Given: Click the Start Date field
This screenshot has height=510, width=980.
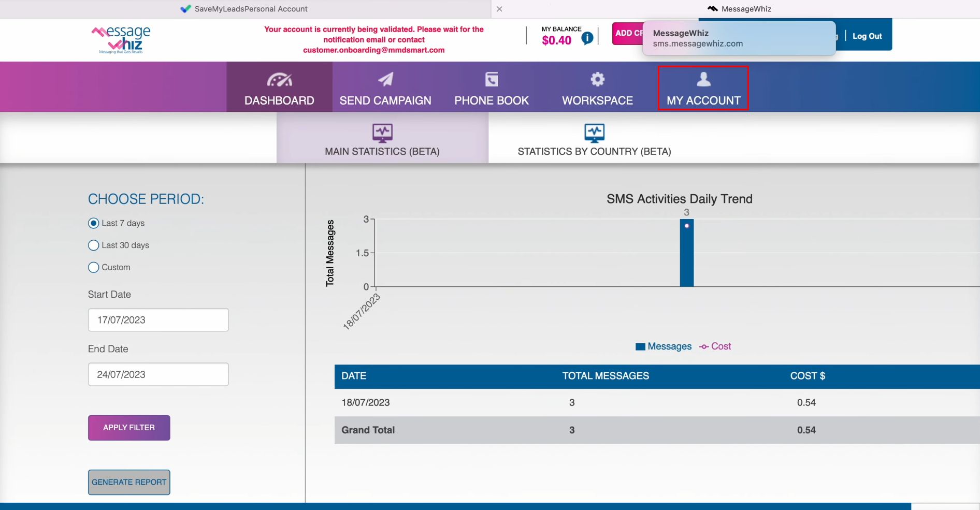Looking at the screenshot, I should tap(158, 320).
